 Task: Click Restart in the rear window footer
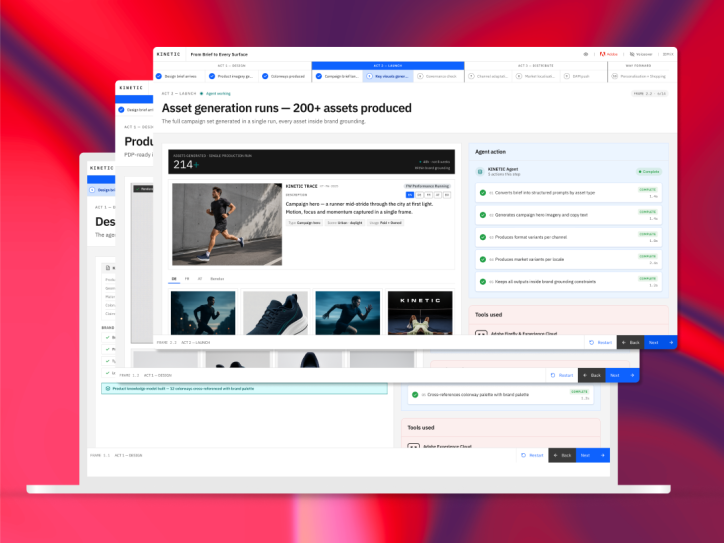(x=532, y=455)
